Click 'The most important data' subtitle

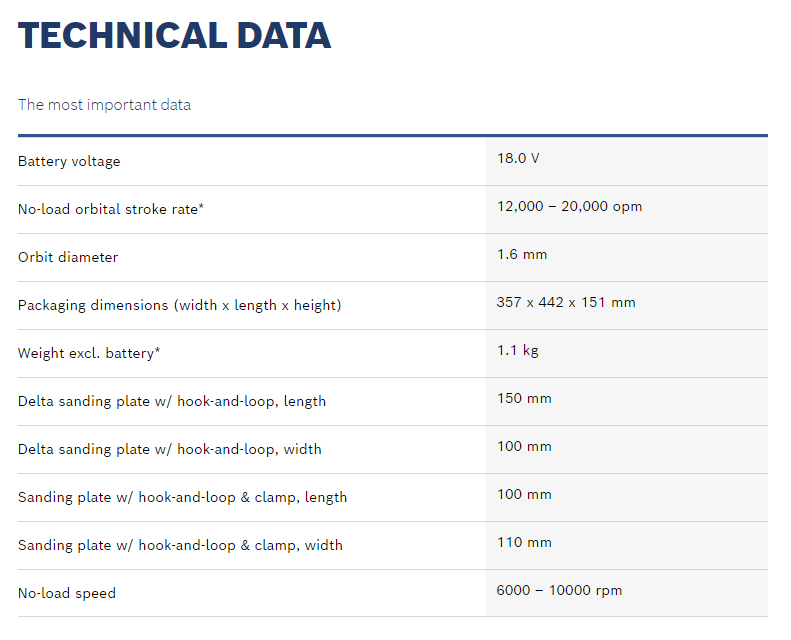(104, 105)
